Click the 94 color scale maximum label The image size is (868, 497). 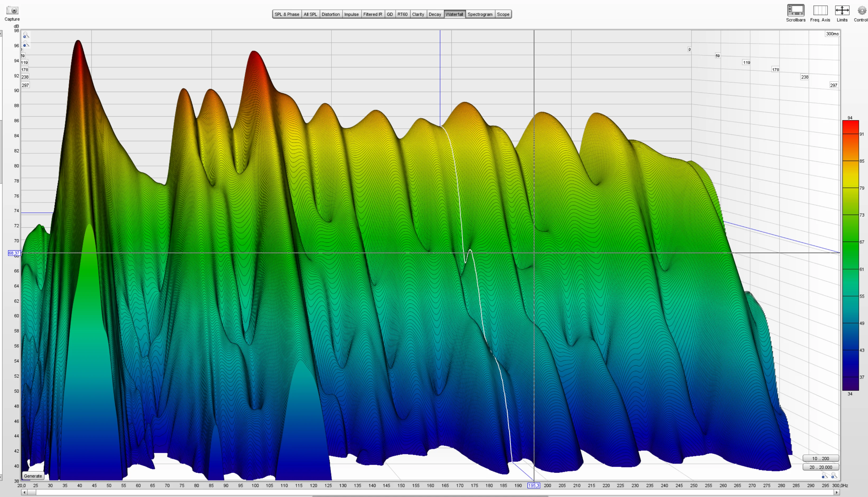850,118
